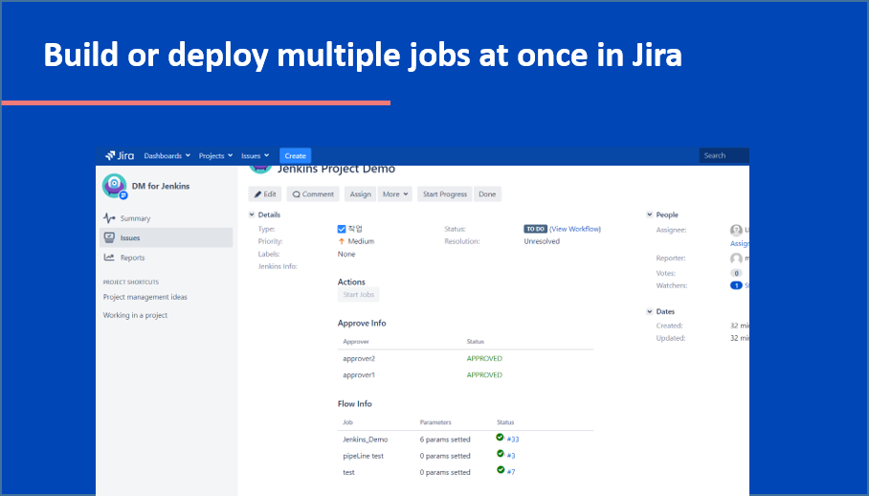Click the task type checkbox icon
The image size is (869, 496).
pos(342,229)
